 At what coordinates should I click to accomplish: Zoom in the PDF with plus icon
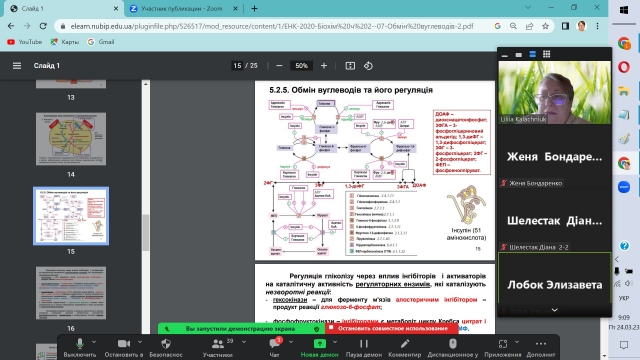pyautogui.click(x=324, y=66)
